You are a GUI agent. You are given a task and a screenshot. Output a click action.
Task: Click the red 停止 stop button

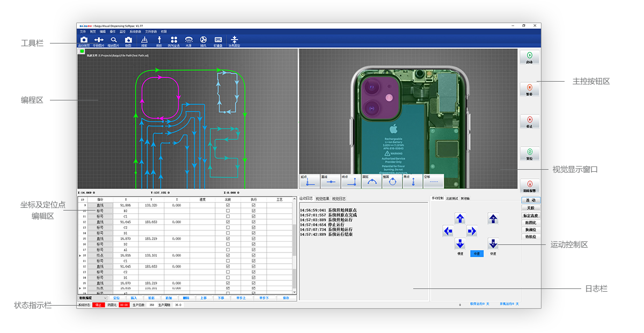[530, 122]
